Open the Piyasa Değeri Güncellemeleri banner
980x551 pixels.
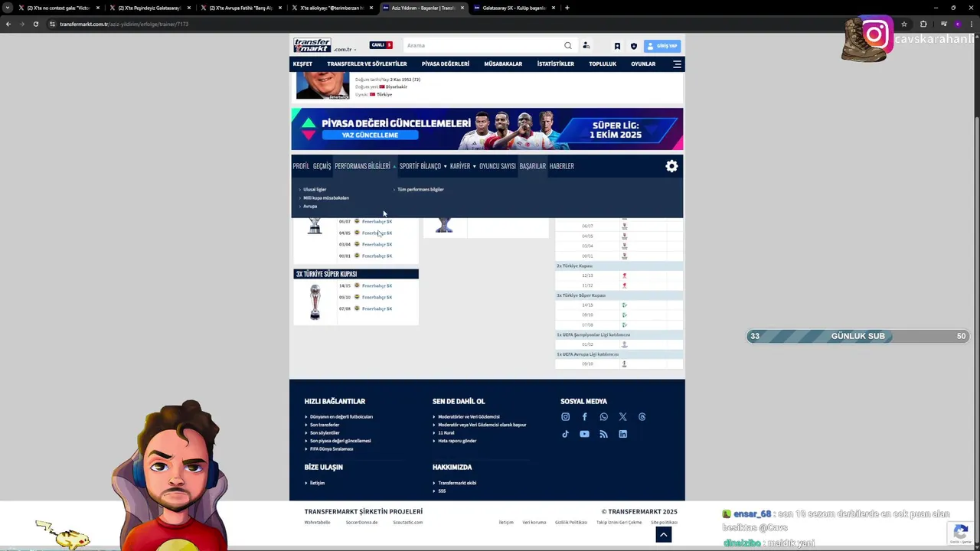tap(487, 129)
